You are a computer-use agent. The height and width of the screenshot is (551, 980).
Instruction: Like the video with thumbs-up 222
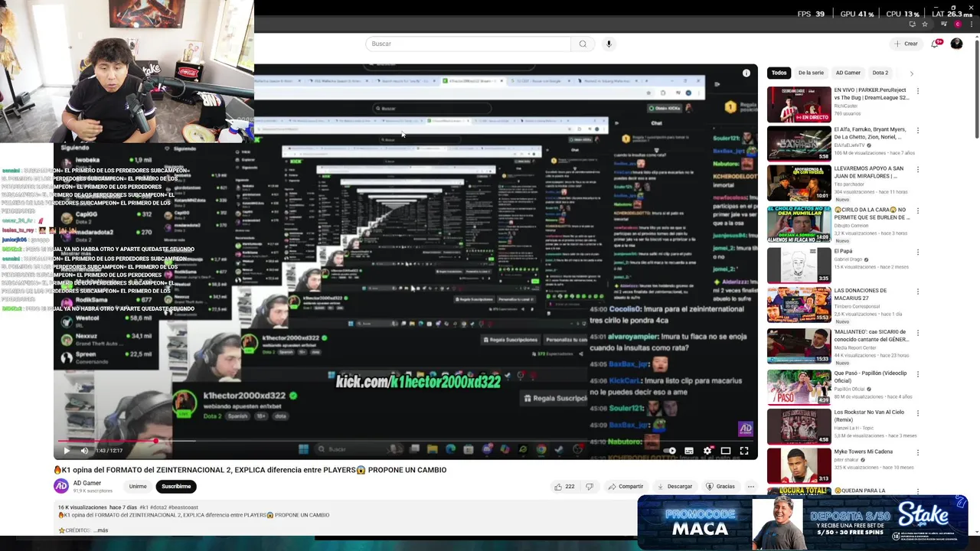(564, 486)
